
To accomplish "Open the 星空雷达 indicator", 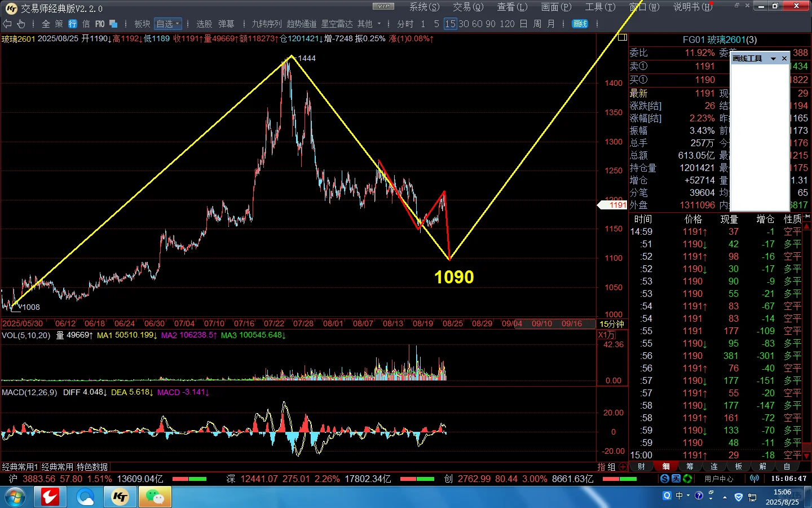I will point(337,24).
